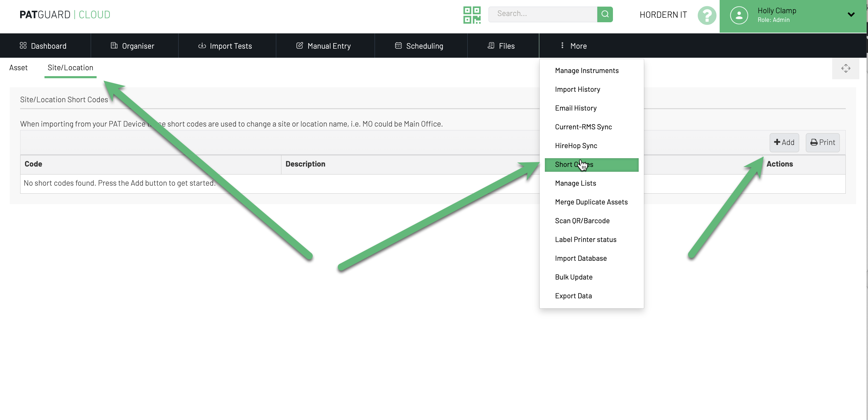Image resolution: width=868 pixels, height=420 pixels.
Task: Open the help question mark icon
Action: (x=706, y=15)
